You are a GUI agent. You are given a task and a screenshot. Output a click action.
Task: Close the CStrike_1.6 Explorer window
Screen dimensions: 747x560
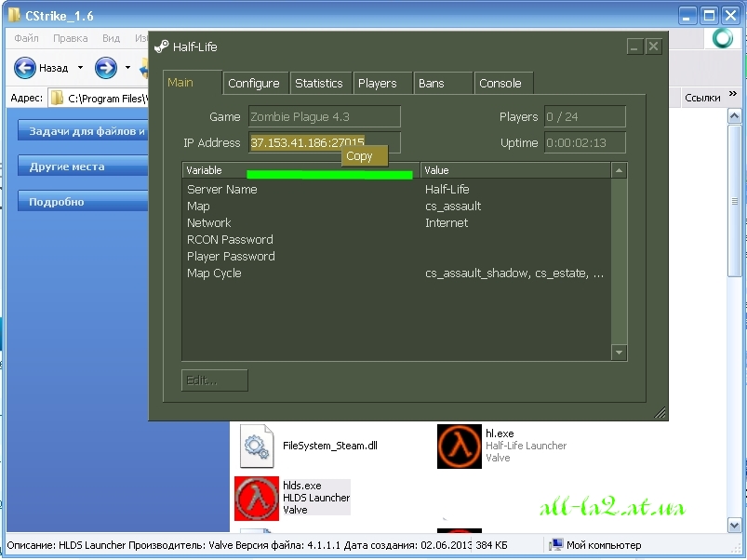pyautogui.click(x=731, y=16)
